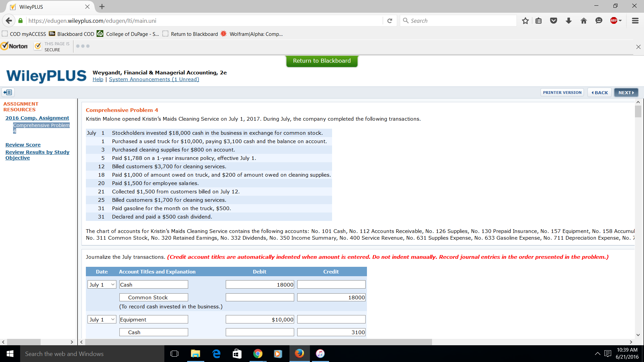Open the Firefox hamburger menu

(x=635, y=20)
